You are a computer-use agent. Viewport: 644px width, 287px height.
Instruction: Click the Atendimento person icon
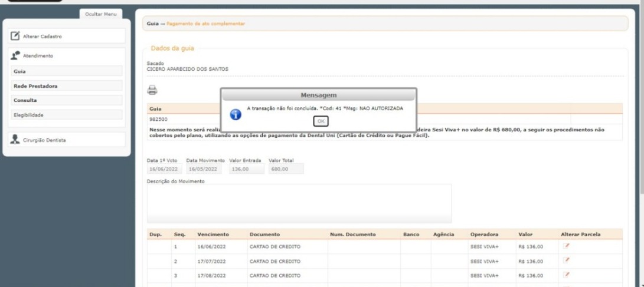click(x=16, y=55)
